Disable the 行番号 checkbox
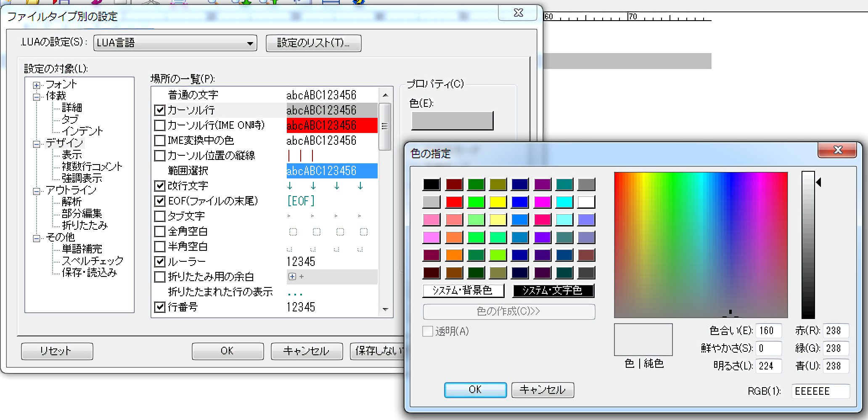The width and height of the screenshot is (868, 420). [160, 307]
